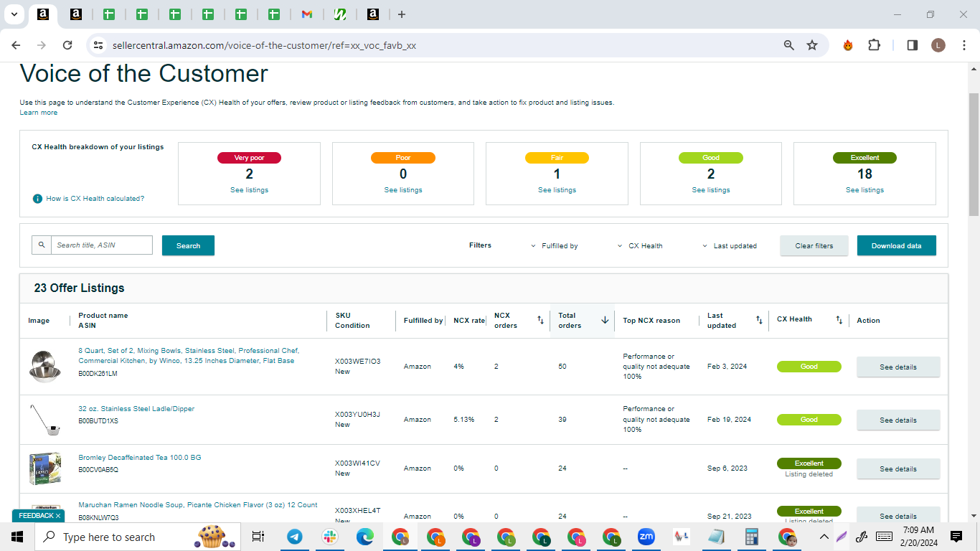Image resolution: width=980 pixels, height=551 pixels.
Task: Open the Chrome three-dot menu
Action: pyautogui.click(x=963, y=45)
